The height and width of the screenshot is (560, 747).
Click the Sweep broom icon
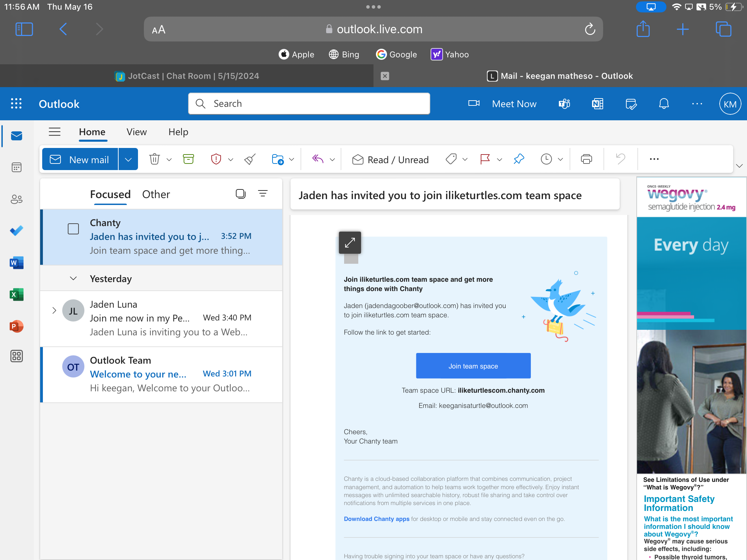(250, 159)
